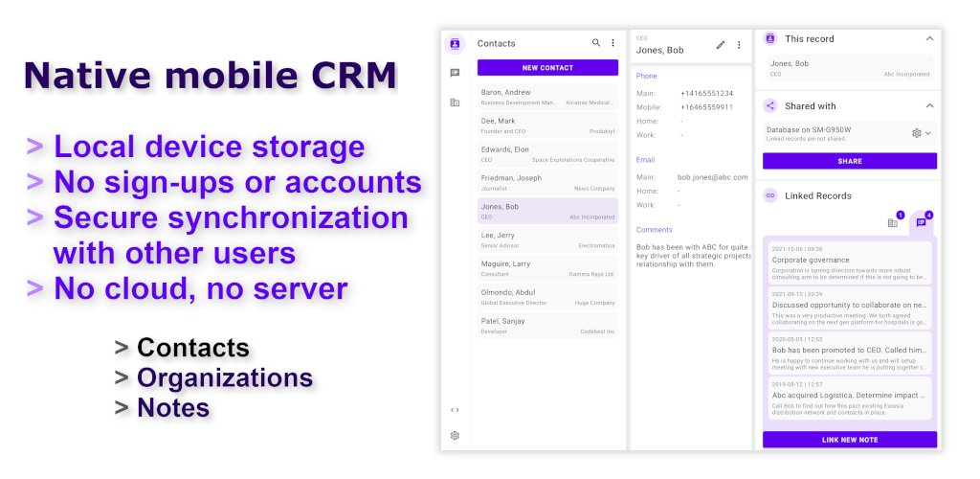
Task: Click the Email section heading
Action: [x=645, y=160]
